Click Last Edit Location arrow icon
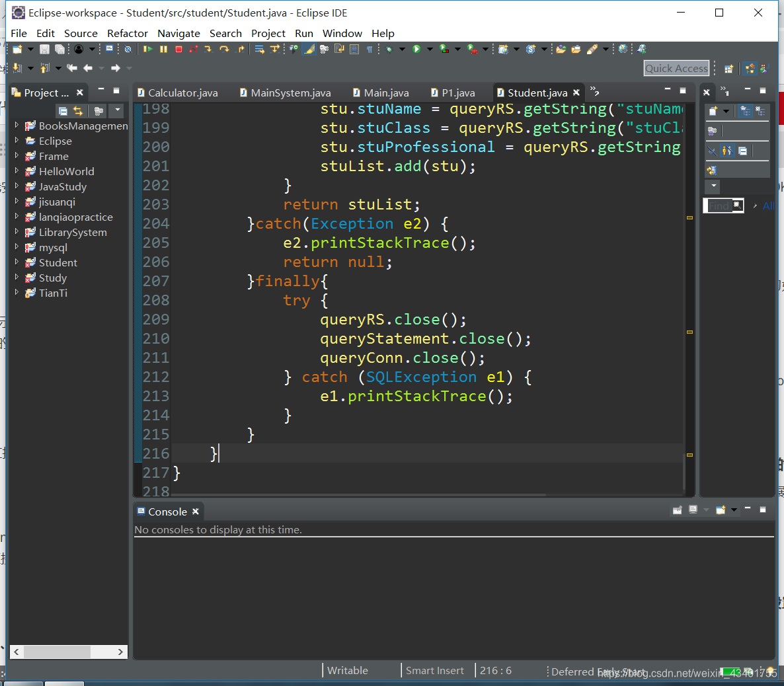Screen dimensions: 784x686 click(x=72, y=68)
